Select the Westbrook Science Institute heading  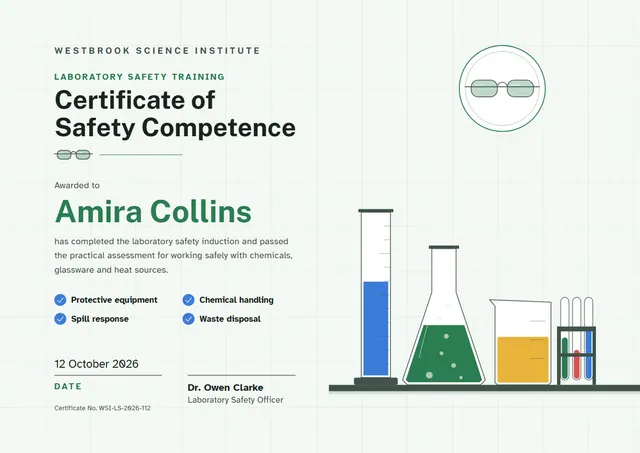[x=157, y=51]
